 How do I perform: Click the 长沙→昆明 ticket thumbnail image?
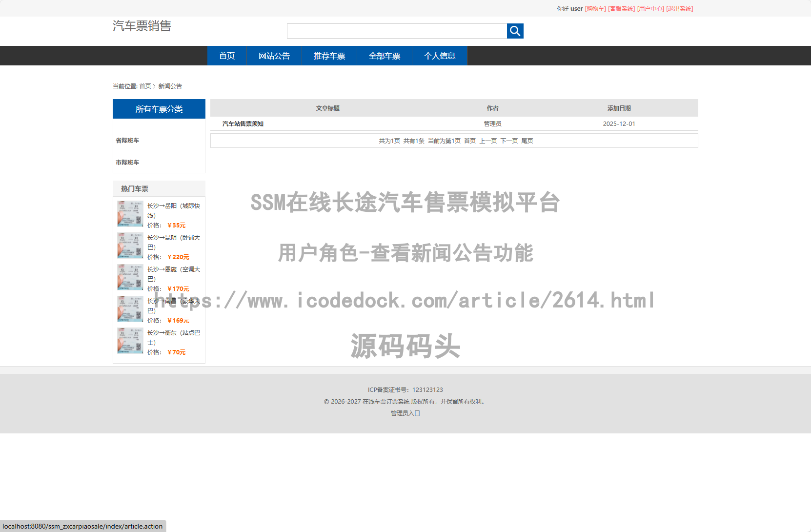pyautogui.click(x=130, y=246)
